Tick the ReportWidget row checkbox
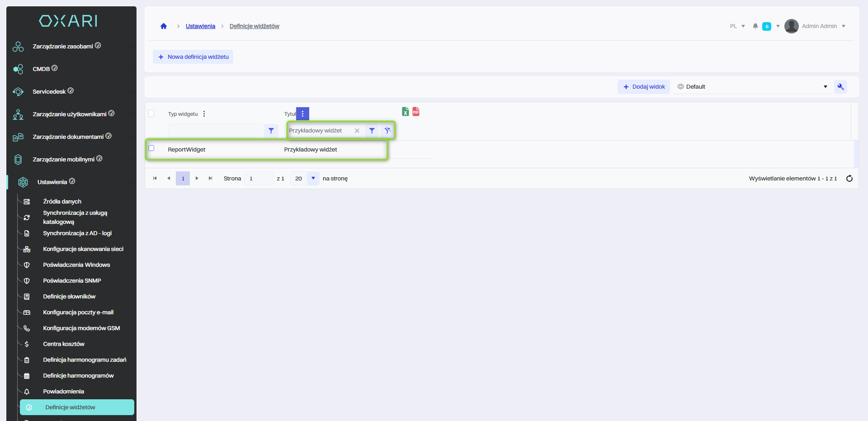This screenshot has height=421, width=868. [x=151, y=148]
